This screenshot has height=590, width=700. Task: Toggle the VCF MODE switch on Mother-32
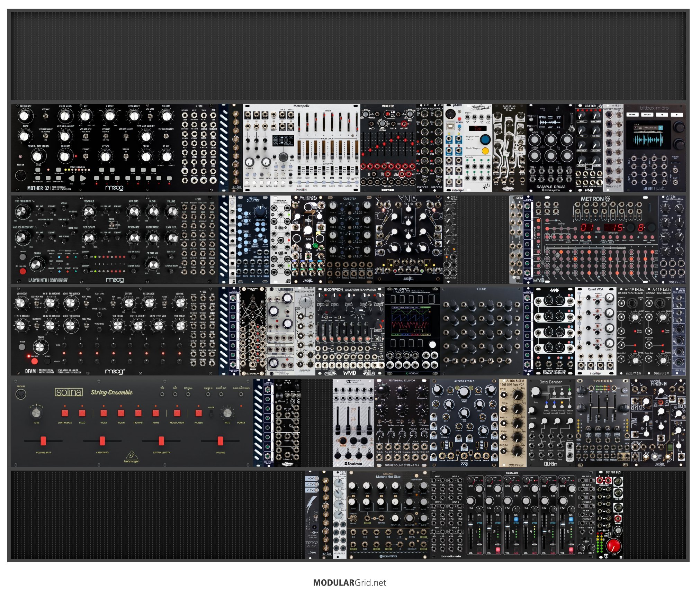coord(106,136)
